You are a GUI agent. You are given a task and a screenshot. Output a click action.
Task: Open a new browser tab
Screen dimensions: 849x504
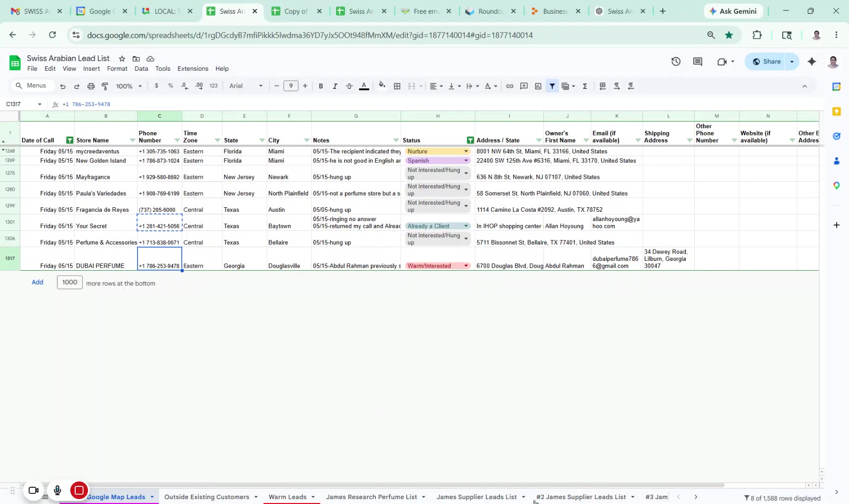(x=663, y=11)
